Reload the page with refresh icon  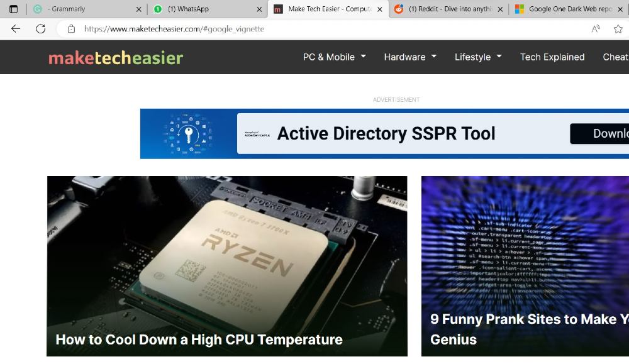coord(41,29)
